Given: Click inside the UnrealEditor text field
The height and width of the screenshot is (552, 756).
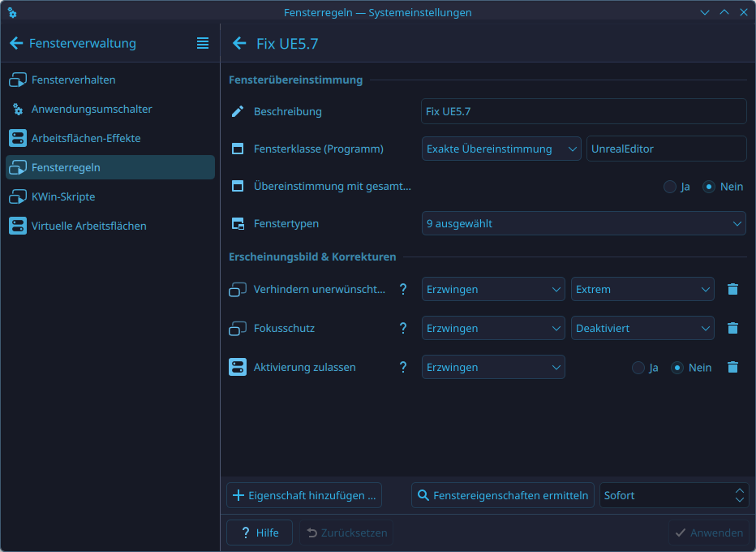Looking at the screenshot, I should (665, 149).
